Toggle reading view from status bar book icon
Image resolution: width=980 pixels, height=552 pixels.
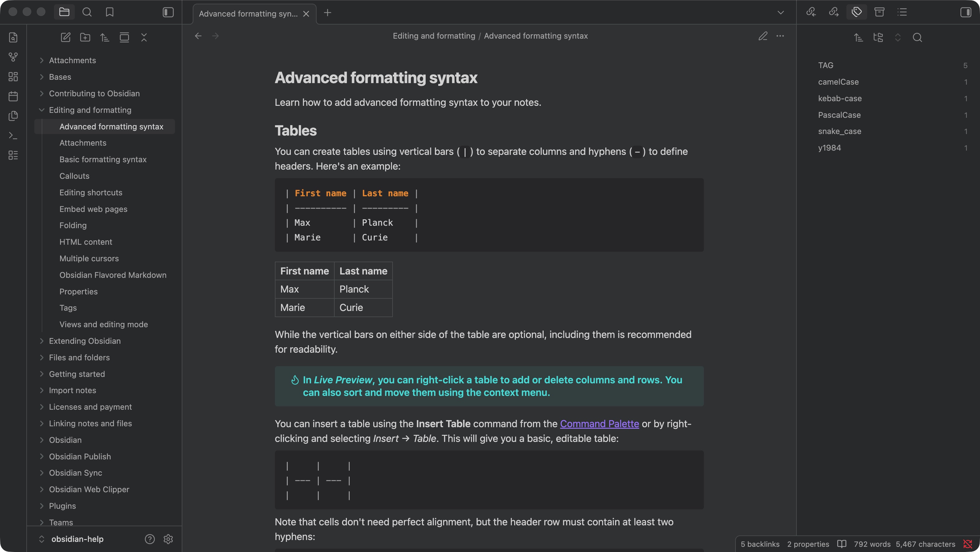point(842,544)
